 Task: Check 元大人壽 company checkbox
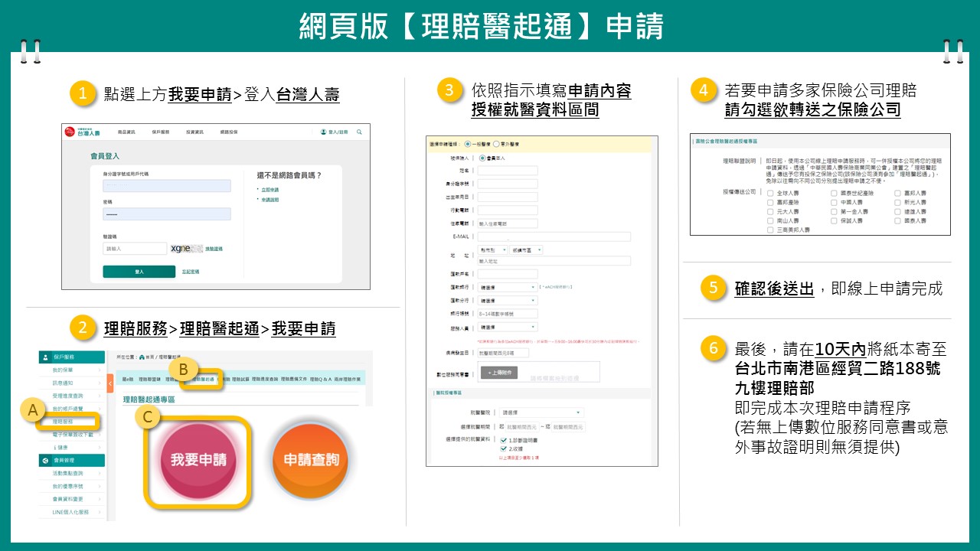(770, 211)
